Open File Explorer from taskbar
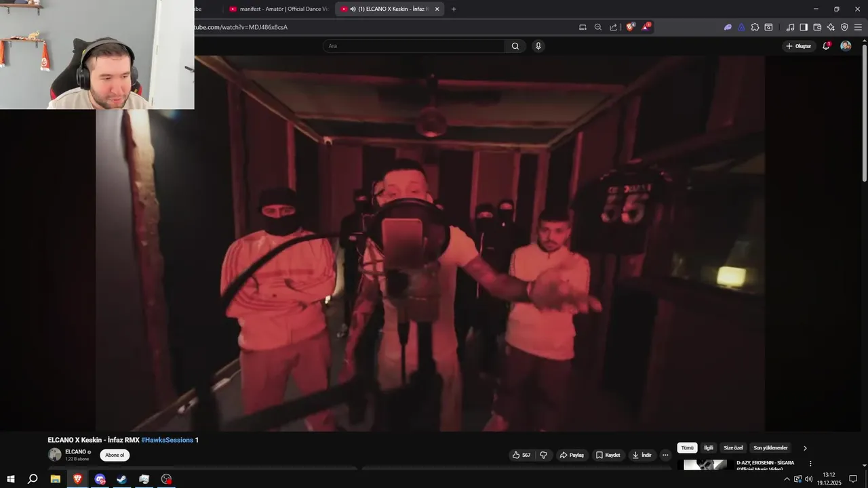Image resolution: width=868 pixels, height=488 pixels. click(56, 479)
